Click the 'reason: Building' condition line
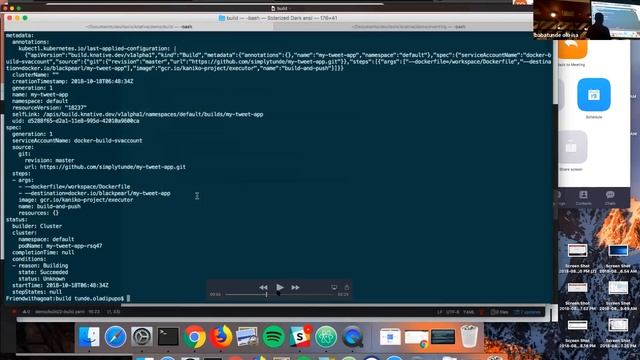The image size is (640, 360). (40, 266)
